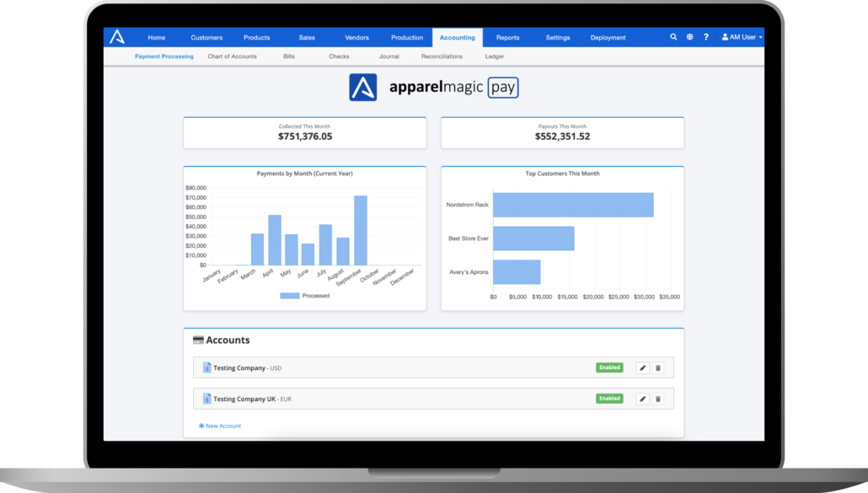The width and height of the screenshot is (868, 493).
Task: Click the Avery's Aprons axis label
Action: pyautogui.click(x=469, y=272)
